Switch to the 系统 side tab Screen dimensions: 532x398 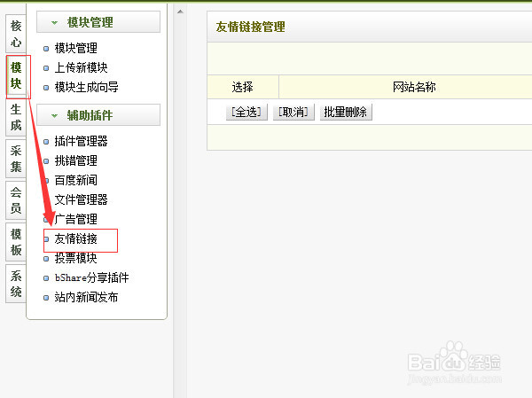pos(16,284)
